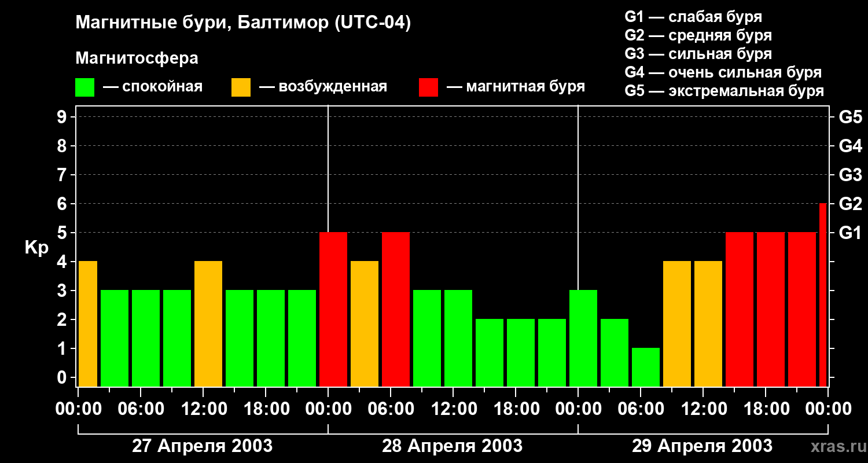
Task: Click the 'Магнитосфера' legend heading
Action: (x=137, y=58)
